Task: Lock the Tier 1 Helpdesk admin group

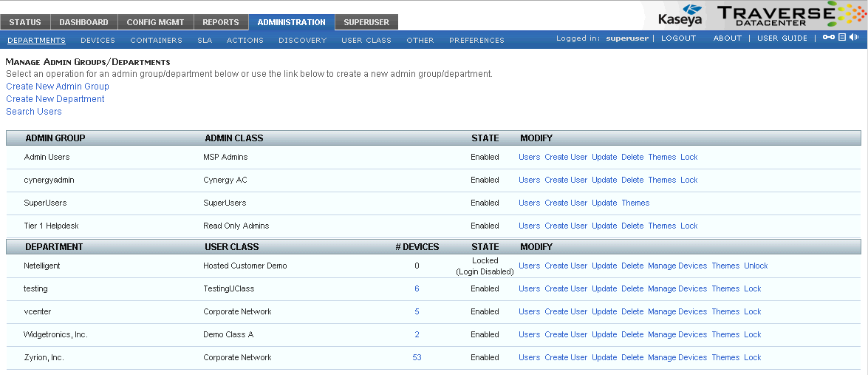Action: [x=688, y=226]
